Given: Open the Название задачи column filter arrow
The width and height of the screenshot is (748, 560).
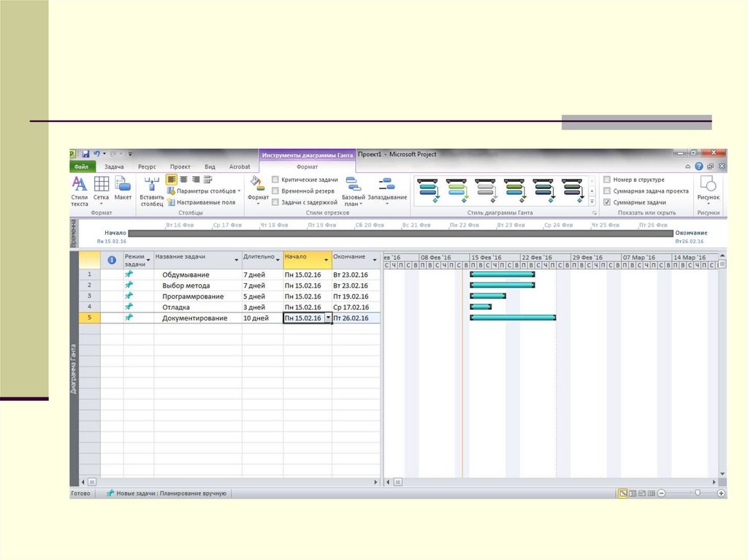Looking at the screenshot, I should pyautogui.click(x=236, y=259).
